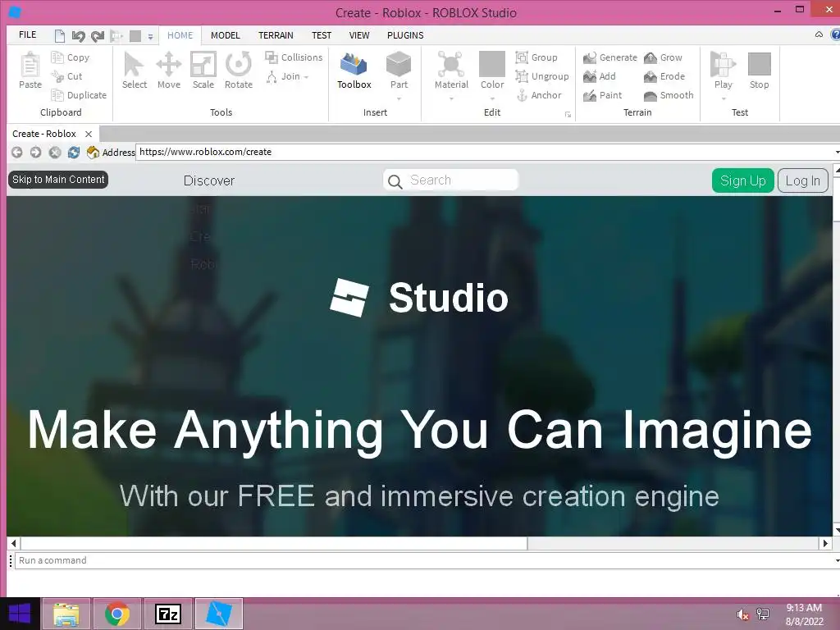Switch to the TERRAIN ribbon tab
Image resolution: width=840 pixels, height=630 pixels.
tap(276, 35)
